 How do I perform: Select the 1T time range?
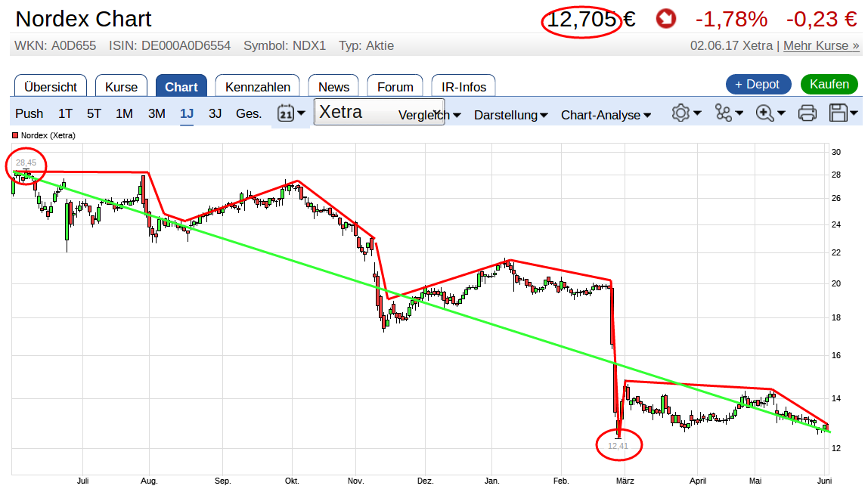[x=65, y=113]
